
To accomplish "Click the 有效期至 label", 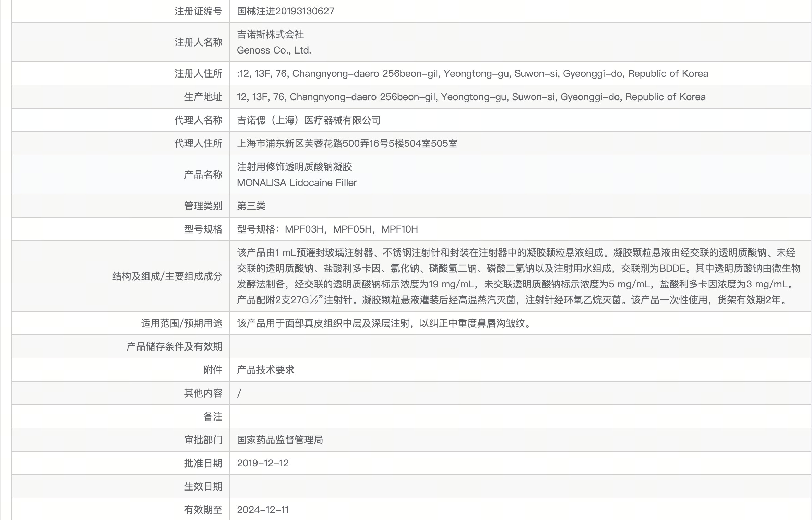I will tap(203, 510).
